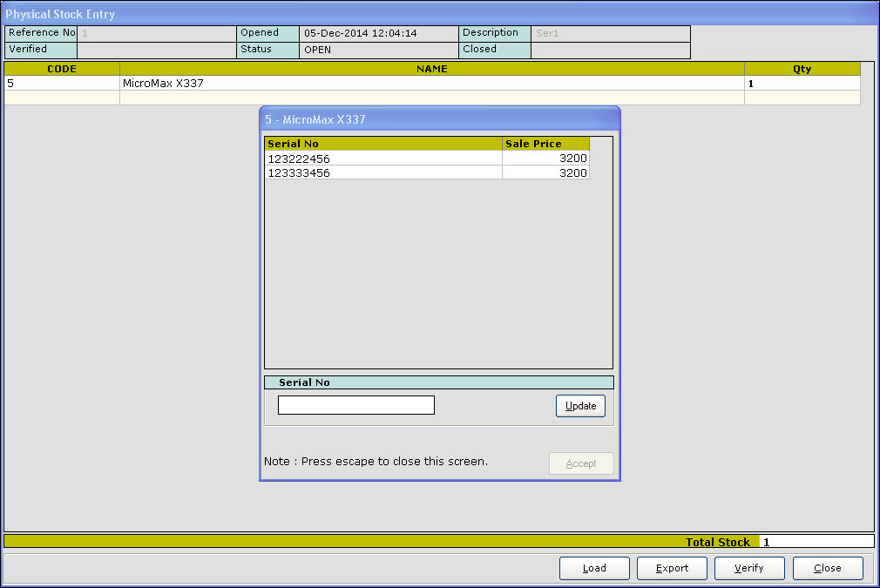
Task: Click sale price 3200 for serial 123333456
Action: click(x=545, y=172)
